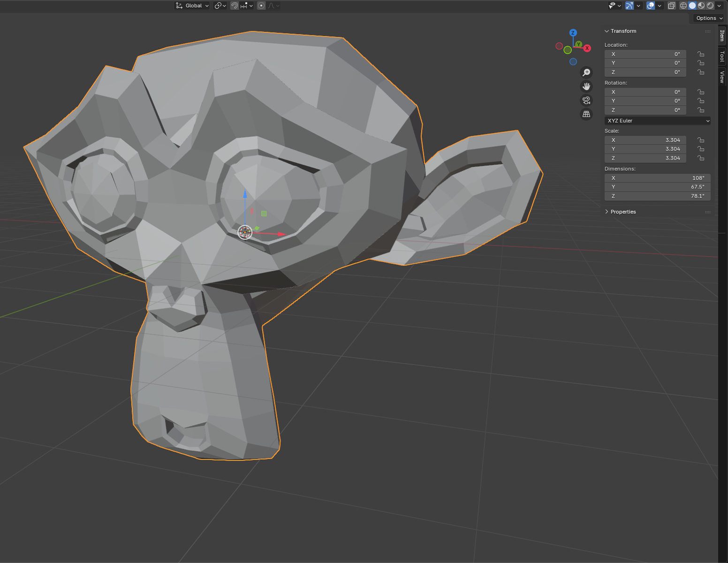Switch to wireframe viewport shading
The width and height of the screenshot is (728, 563).
pos(683,6)
